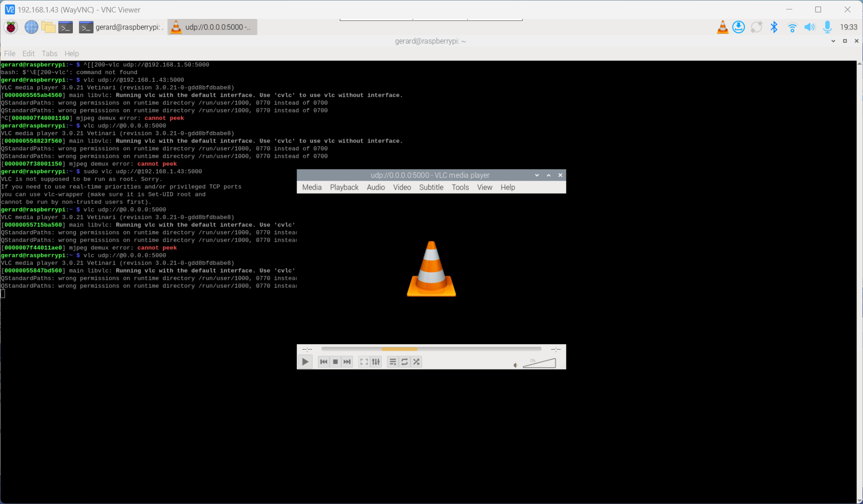Image resolution: width=863 pixels, height=504 pixels.
Task: Click the terminal cursor on the last line
Action: tap(2, 294)
